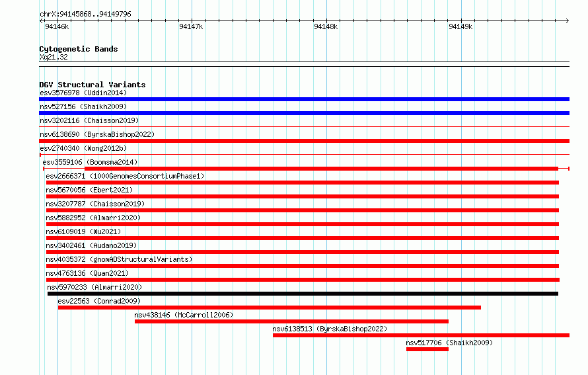The height and width of the screenshot is (375, 588).
Task: Click the Cytogenetic Bands track title
Action: click(79, 49)
